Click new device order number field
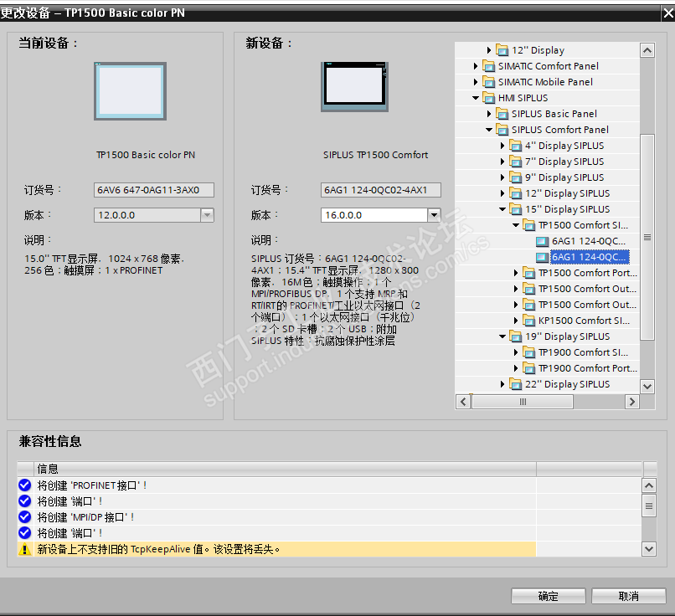The height and width of the screenshot is (616, 675). tap(380, 190)
